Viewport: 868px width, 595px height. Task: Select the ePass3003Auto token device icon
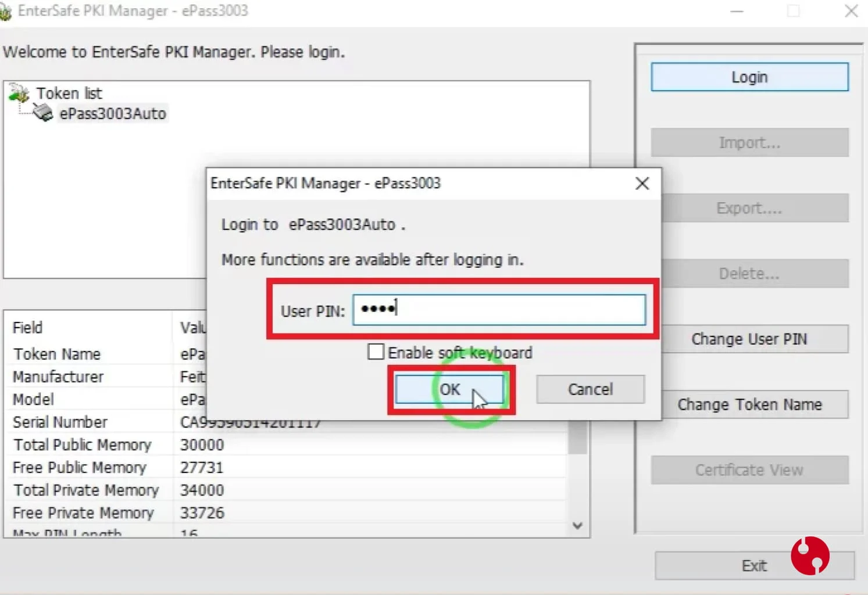43,112
